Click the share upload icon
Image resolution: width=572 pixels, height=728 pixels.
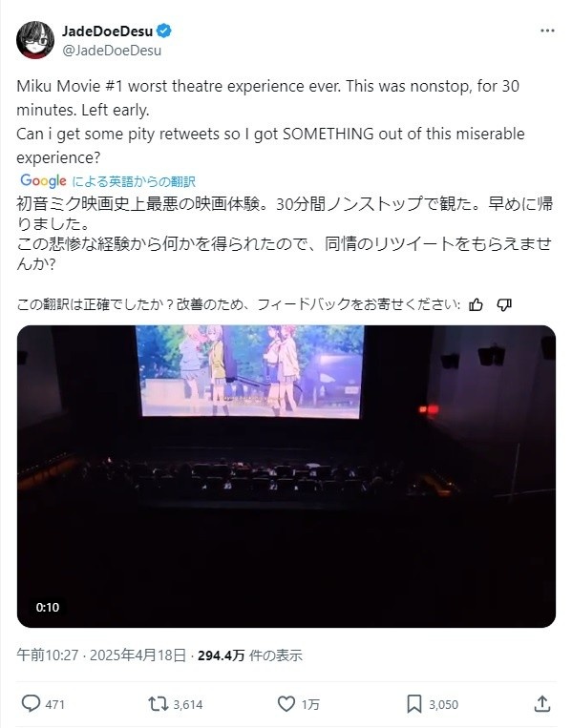pos(541,704)
